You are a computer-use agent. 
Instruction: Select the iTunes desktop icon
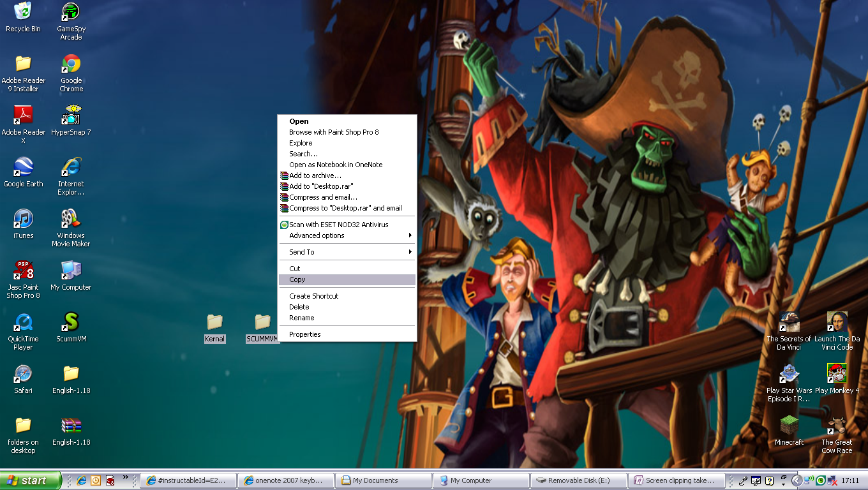(23, 224)
